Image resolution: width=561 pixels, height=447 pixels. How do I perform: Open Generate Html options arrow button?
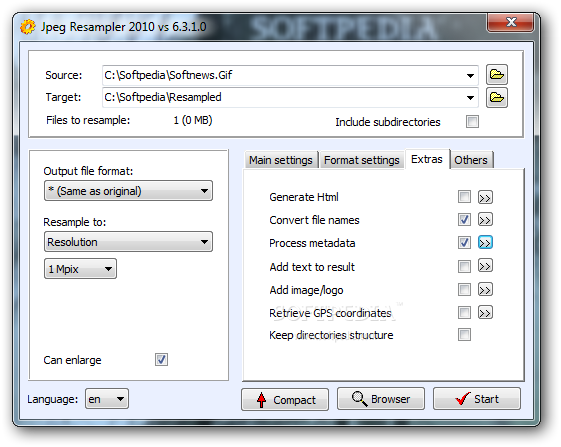(x=485, y=197)
